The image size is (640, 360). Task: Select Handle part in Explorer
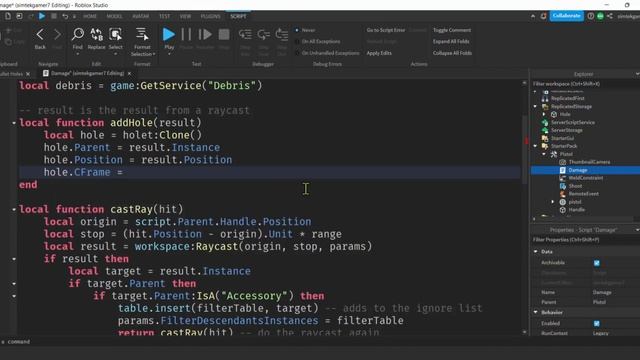click(x=576, y=210)
